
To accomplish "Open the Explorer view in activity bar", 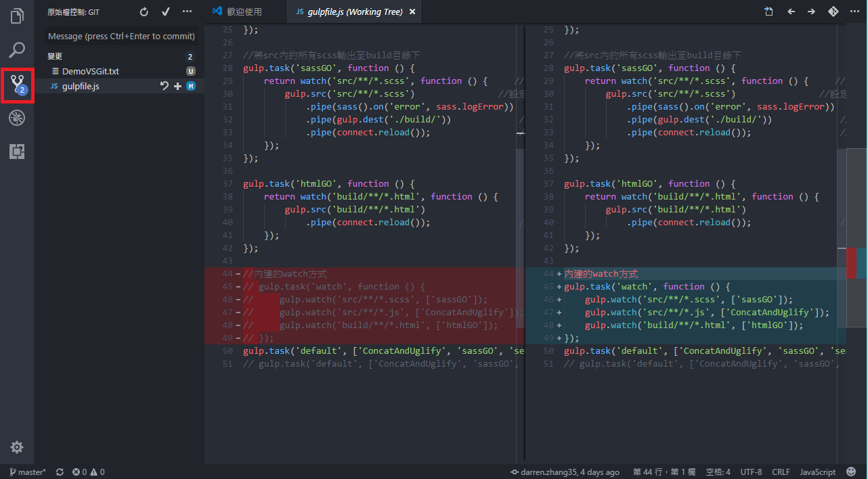I will coord(17,16).
